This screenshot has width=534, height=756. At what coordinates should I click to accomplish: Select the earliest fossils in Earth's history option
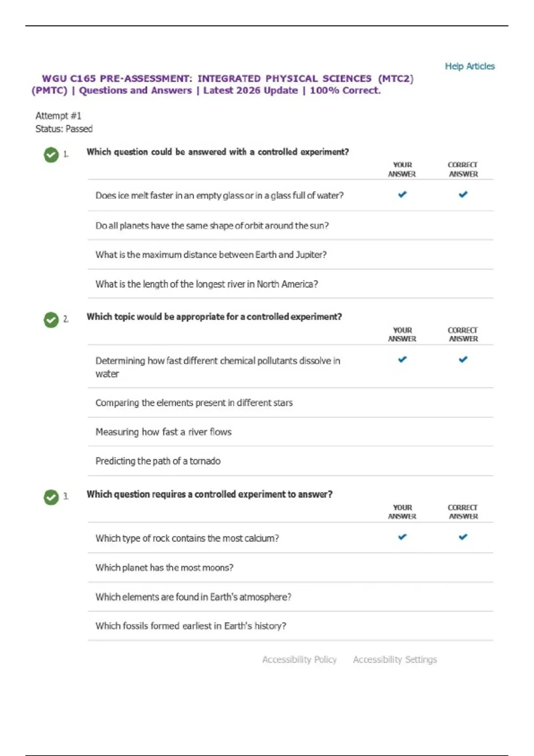click(190, 626)
